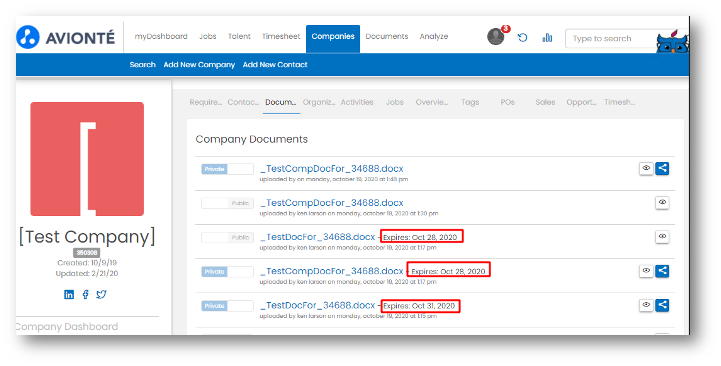
Task: Switch to the Activities tab
Action: click(357, 102)
